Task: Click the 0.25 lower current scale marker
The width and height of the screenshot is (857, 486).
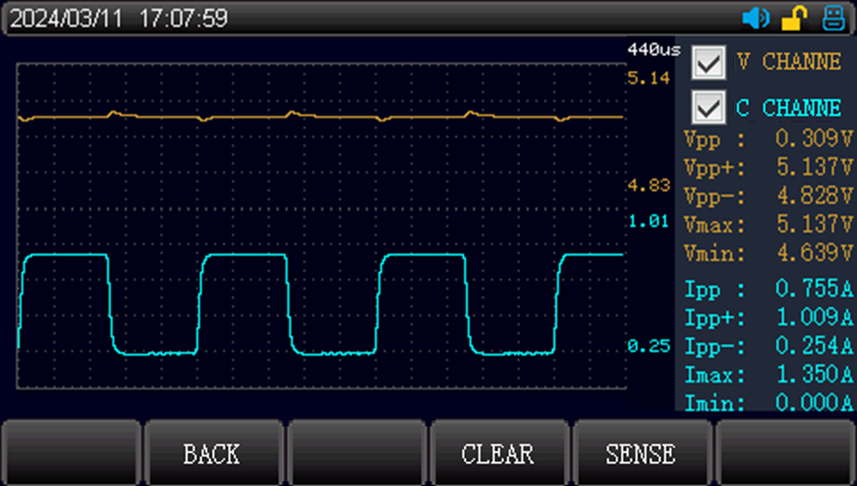Action: 648,346
